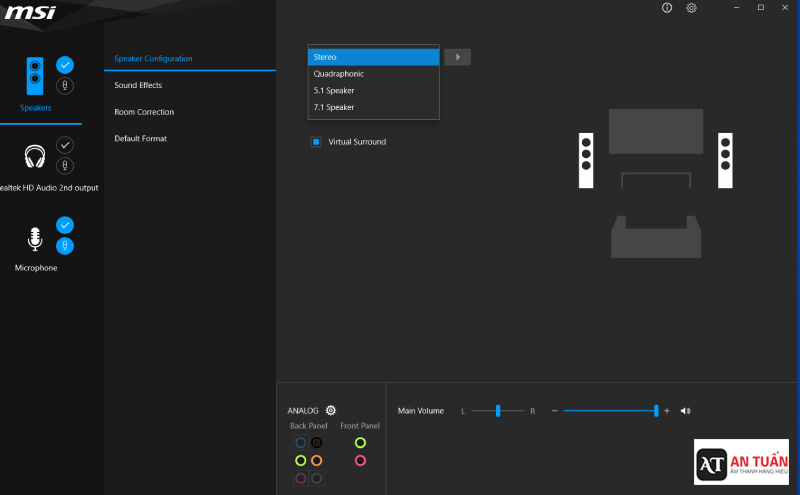The image size is (800, 495).
Task: Click the plus button to raise volume
Action: (x=667, y=411)
